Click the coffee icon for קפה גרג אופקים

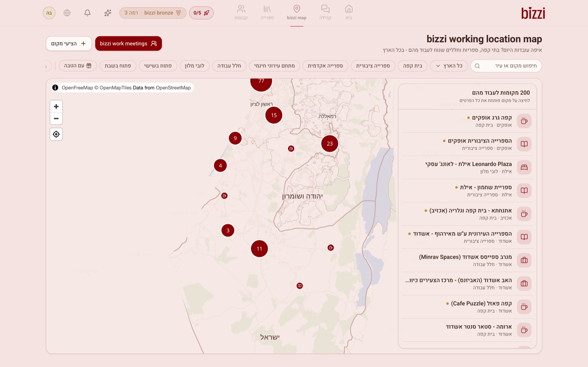(x=524, y=121)
